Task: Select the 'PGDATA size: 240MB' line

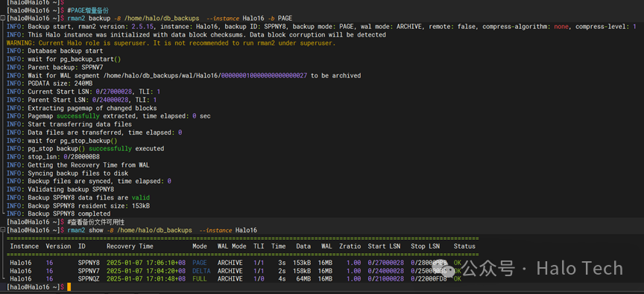Action: pyautogui.click(x=60, y=83)
